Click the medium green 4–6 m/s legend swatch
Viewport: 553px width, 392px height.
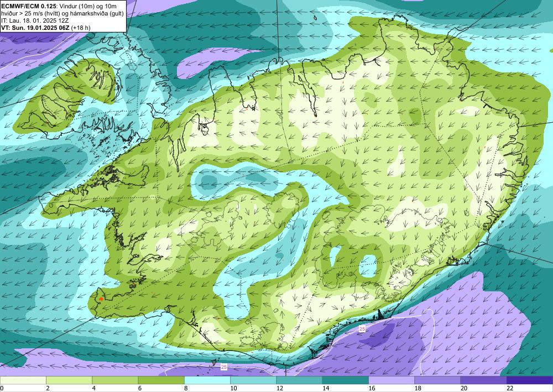pos(115,380)
